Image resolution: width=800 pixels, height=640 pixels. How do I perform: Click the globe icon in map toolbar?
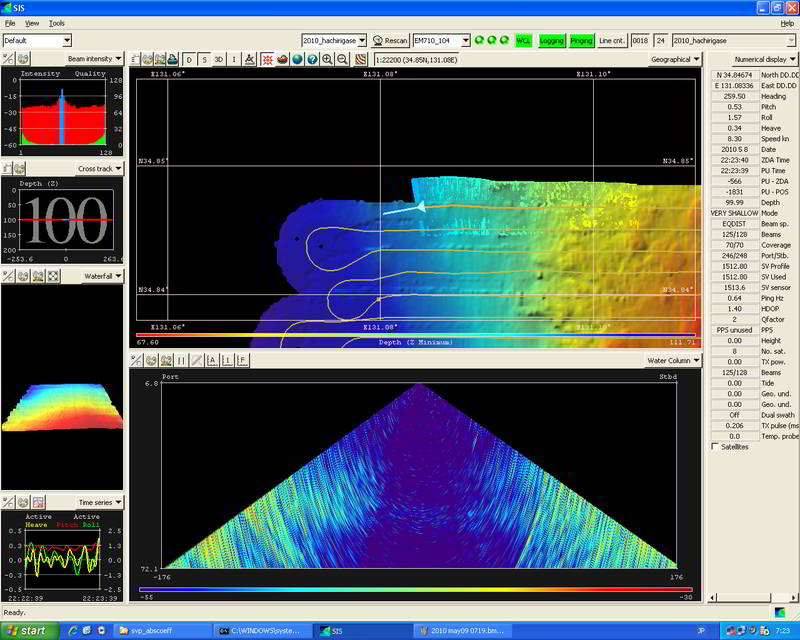click(297, 60)
